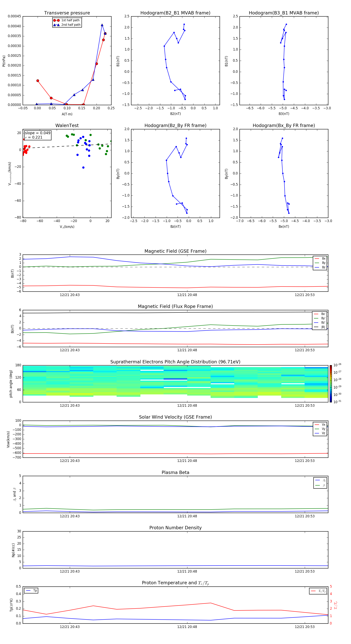Click 'Hodogram(B2_B1 MVAB frame)' title
The image size is (351, 644).
tap(175, 13)
